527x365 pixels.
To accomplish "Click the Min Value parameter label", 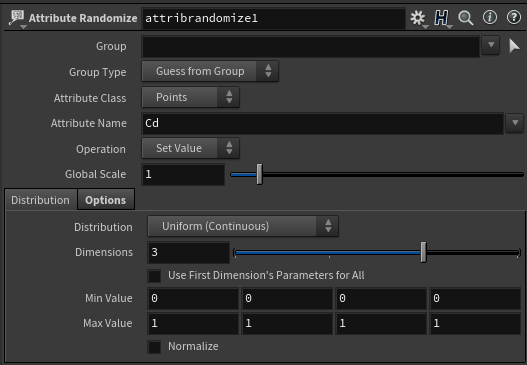I will pos(109,298).
